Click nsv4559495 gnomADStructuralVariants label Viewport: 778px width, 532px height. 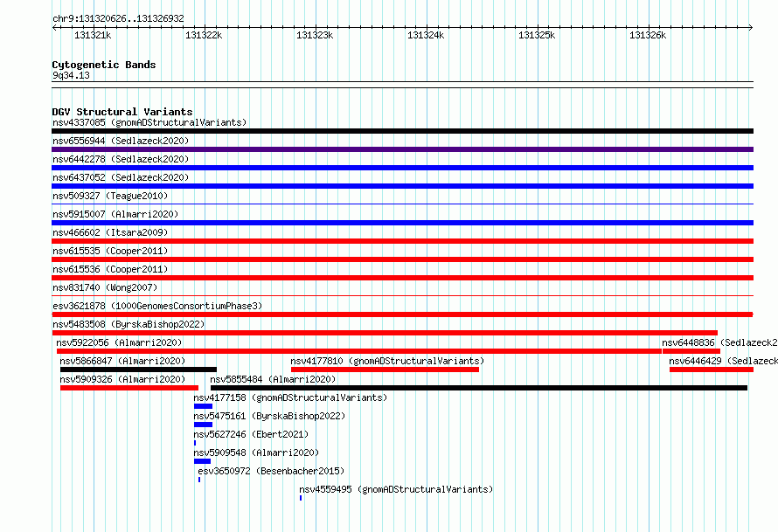coord(396,489)
